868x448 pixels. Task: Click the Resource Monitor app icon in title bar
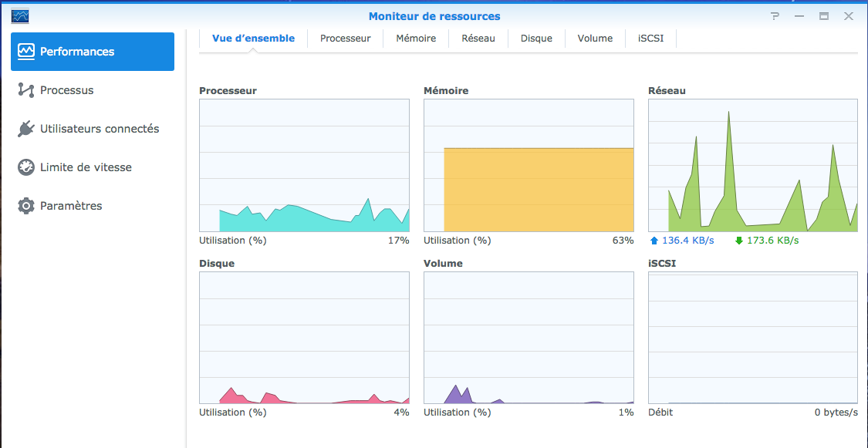click(x=20, y=16)
